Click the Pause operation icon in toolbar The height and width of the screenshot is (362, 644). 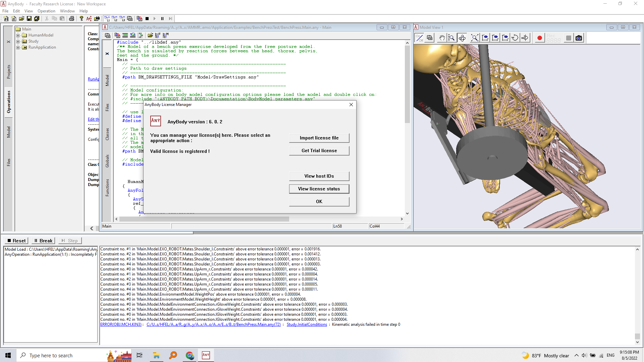162,19
